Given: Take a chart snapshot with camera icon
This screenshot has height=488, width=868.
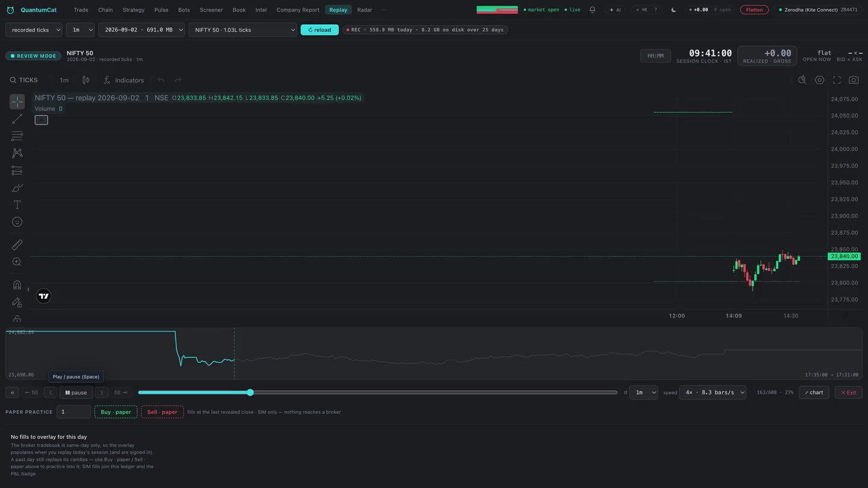Looking at the screenshot, I should (854, 80).
